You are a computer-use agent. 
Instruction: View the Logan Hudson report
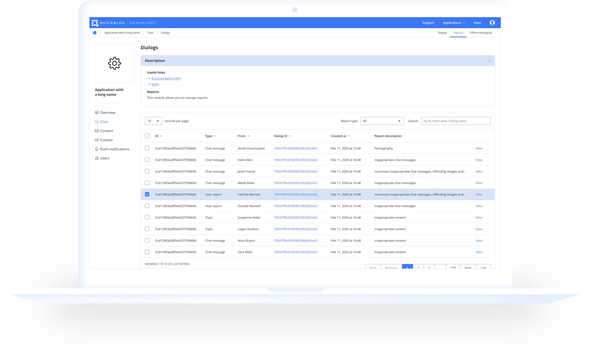pyautogui.click(x=479, y=229)
